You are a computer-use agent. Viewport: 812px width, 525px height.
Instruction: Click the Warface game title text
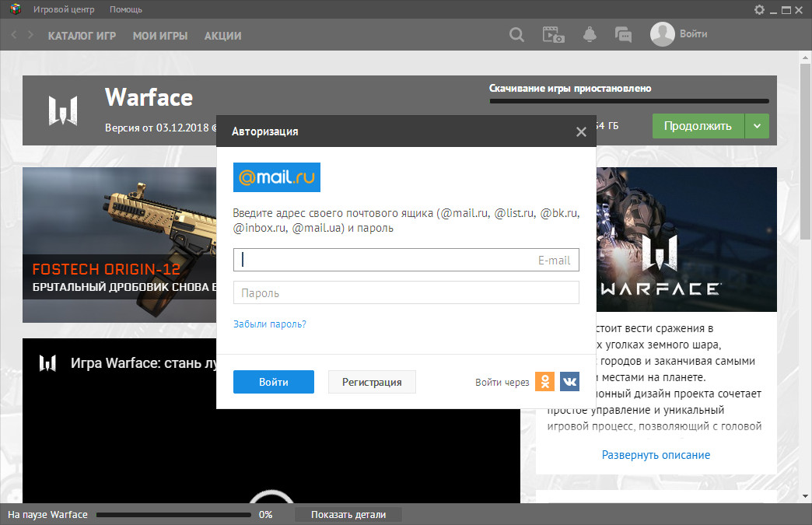149,97
